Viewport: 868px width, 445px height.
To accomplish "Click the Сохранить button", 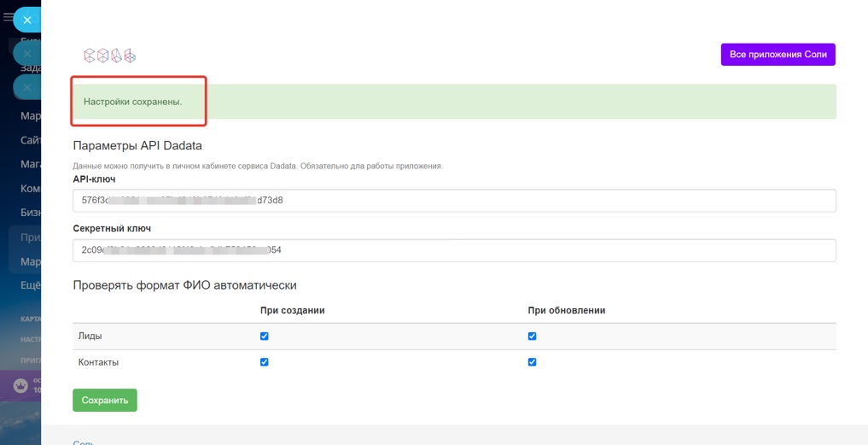I will click(105, 400).
